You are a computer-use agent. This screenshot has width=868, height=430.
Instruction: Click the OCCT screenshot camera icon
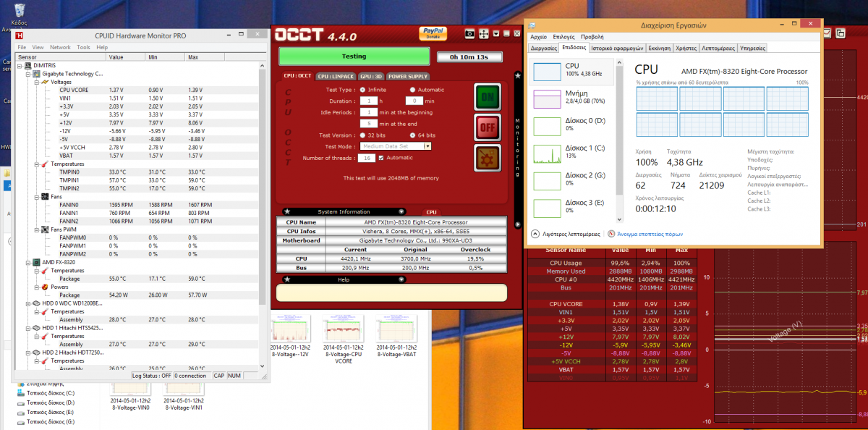[x=469, y=33]
